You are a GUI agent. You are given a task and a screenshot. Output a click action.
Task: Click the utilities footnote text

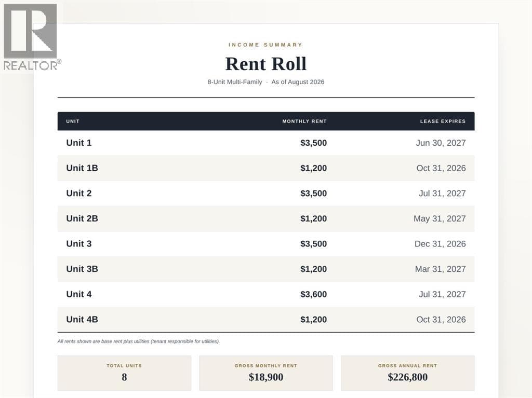tap(138, 341)
